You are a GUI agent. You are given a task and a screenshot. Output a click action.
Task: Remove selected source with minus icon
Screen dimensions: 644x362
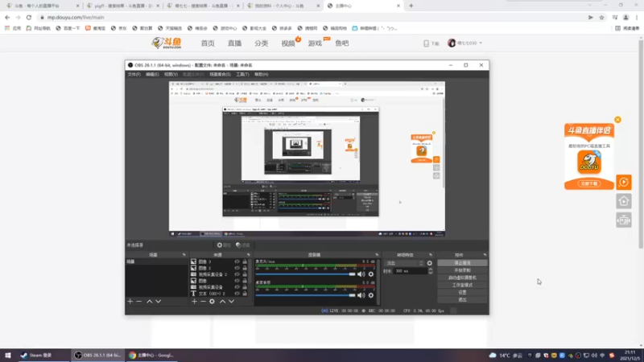click(x=203, y=301)
